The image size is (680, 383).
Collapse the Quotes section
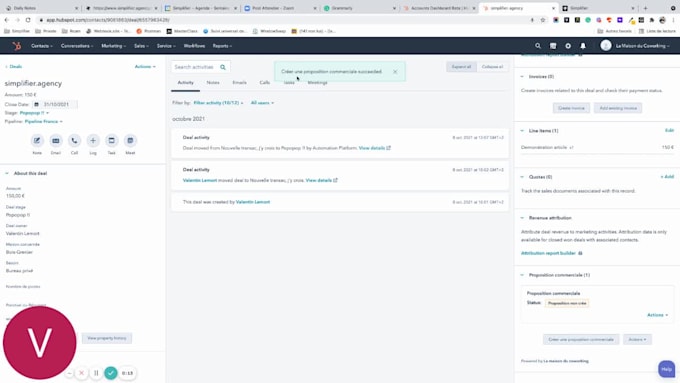(522, 177)
